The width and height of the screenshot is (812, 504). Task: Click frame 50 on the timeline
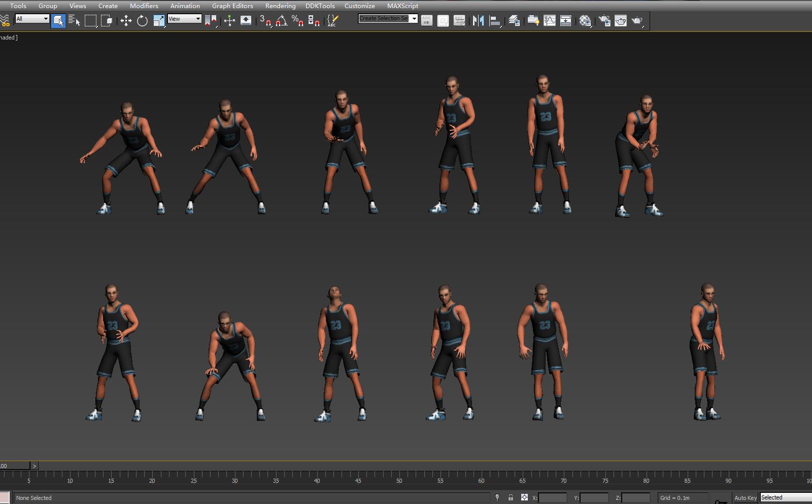[x=399, y=480]
